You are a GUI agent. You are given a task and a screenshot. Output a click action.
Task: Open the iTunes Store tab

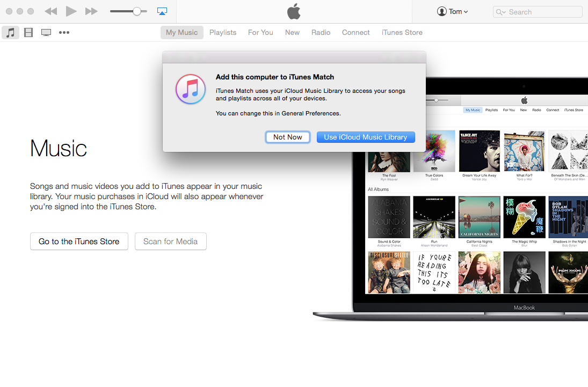click(402, 32)
